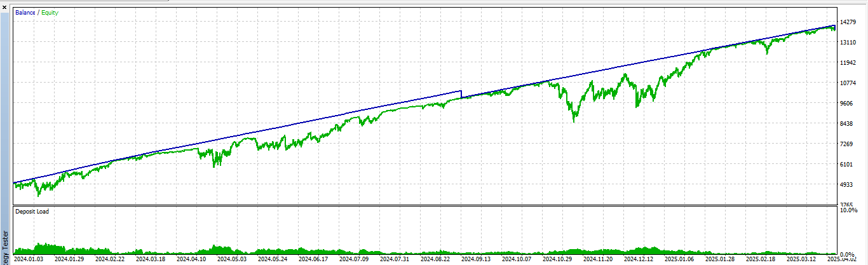Click the 2024.05.03 date label
The width and height of the screenshot is (868, 265).
click(233, 259)
